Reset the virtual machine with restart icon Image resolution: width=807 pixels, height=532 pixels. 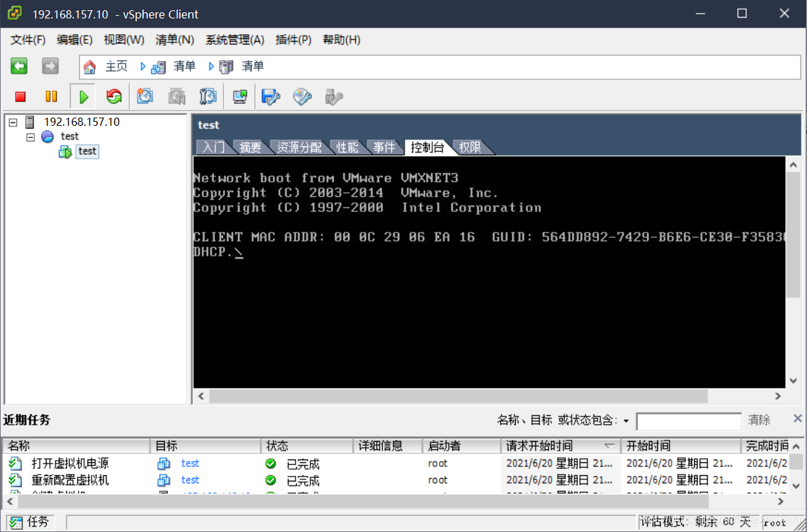coord(114,96)
